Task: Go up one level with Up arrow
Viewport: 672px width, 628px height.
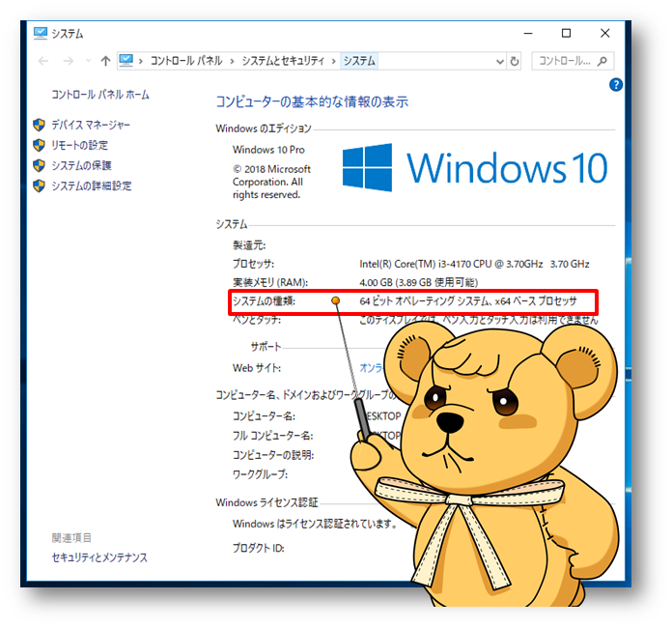Action: [105, 61]
